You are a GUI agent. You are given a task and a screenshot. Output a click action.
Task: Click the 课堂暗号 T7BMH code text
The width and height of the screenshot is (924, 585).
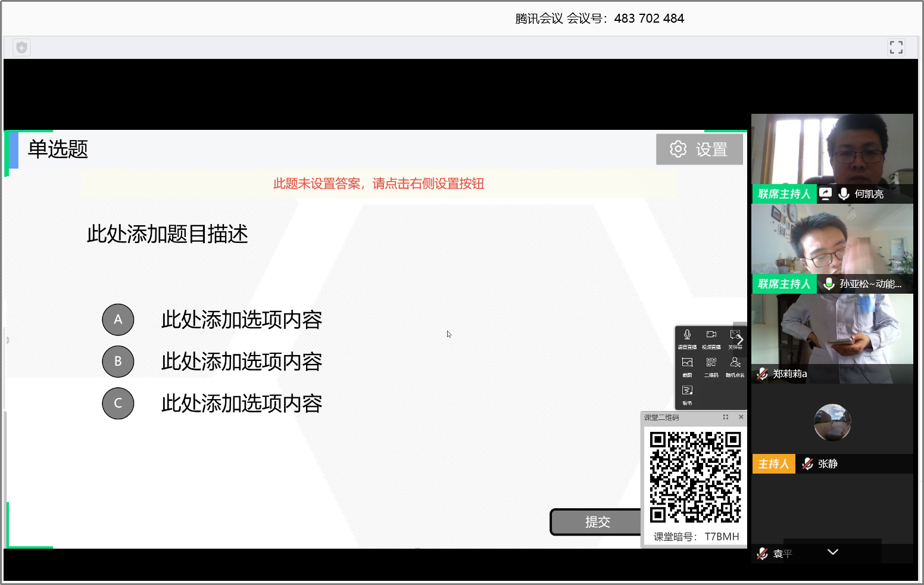pyautogui.click(x=696, y=537)
